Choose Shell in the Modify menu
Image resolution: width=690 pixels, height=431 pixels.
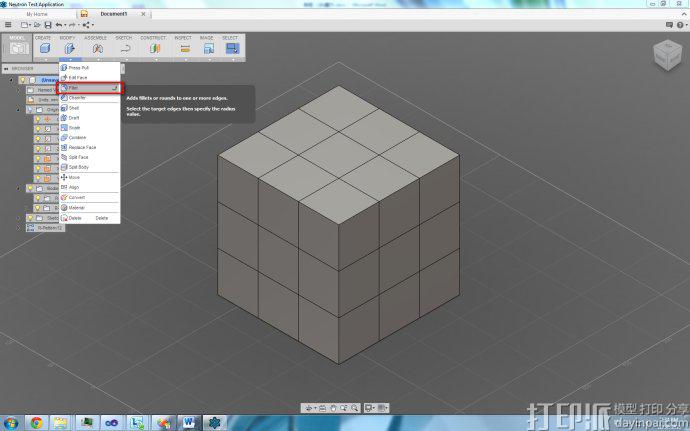coord(90,108)
